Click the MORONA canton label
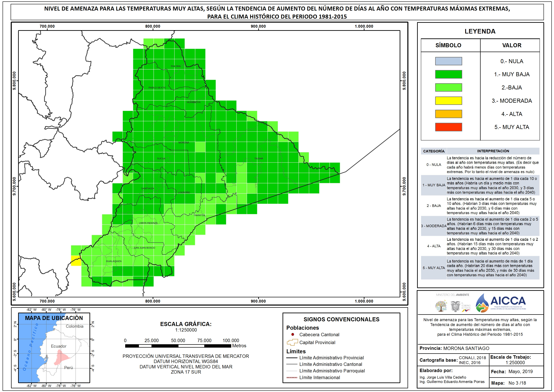Viewport: 554px width, 392px height. coord(184,142)
